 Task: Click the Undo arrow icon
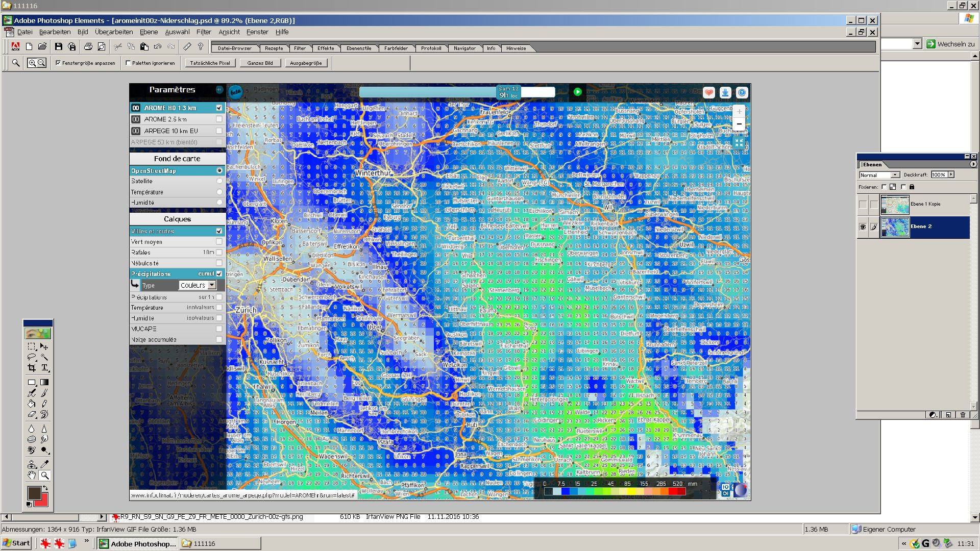pos(158,46)
